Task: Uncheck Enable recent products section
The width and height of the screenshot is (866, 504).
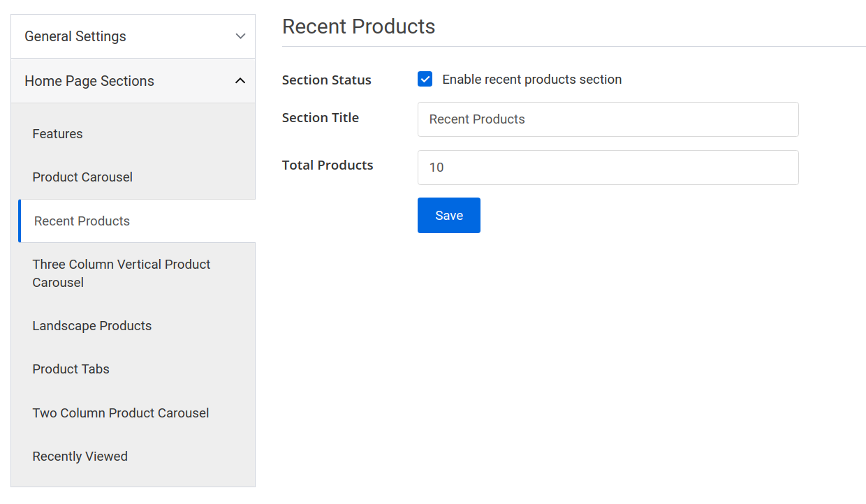Action: [x=425, y=79]
